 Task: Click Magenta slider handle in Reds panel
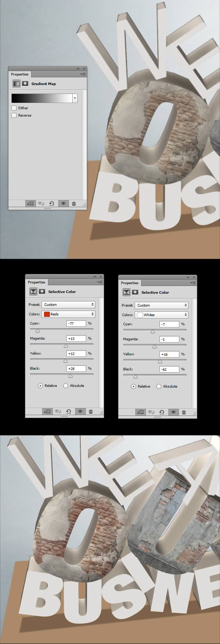pyautogui.click(x=66, y=346)
